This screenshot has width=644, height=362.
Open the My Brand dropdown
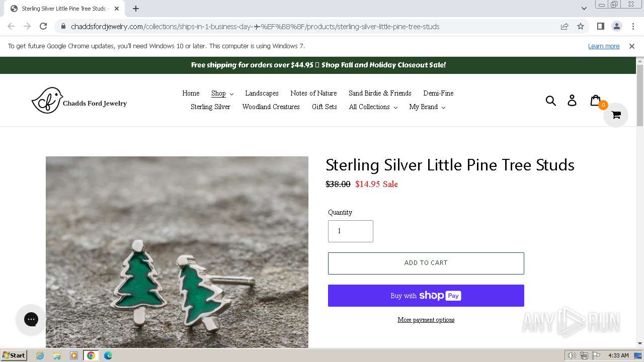coord(427,107)
